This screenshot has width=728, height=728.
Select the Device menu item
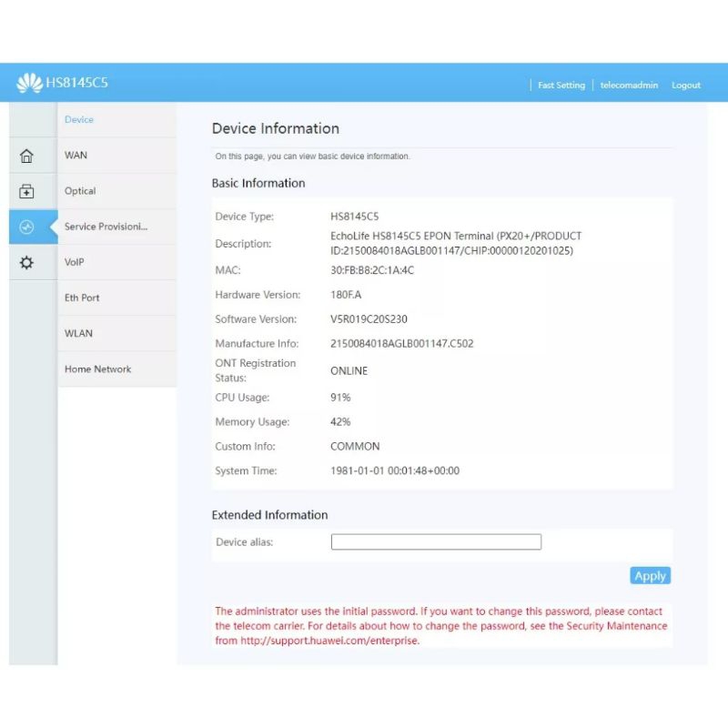point(79,120)
